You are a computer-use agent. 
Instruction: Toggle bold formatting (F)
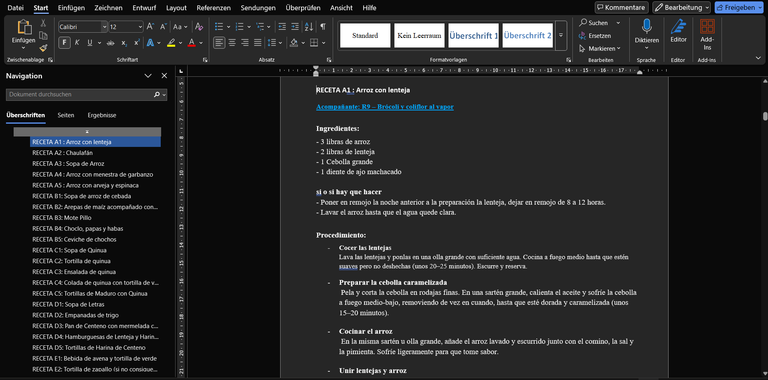click(64, 43)
